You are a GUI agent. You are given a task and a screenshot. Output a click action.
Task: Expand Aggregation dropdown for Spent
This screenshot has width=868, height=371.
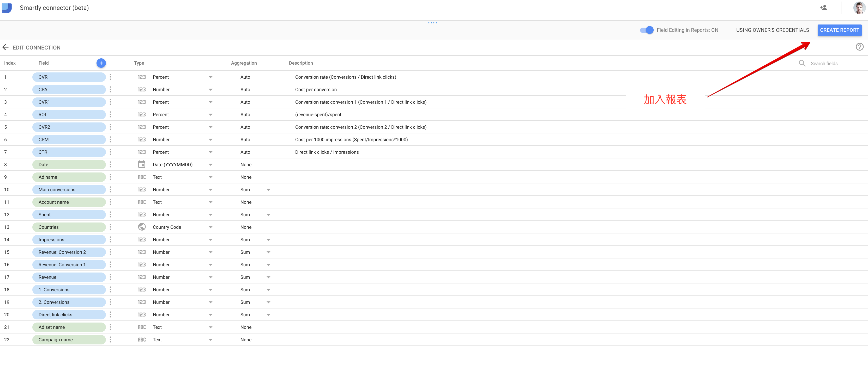pos(269,214)
